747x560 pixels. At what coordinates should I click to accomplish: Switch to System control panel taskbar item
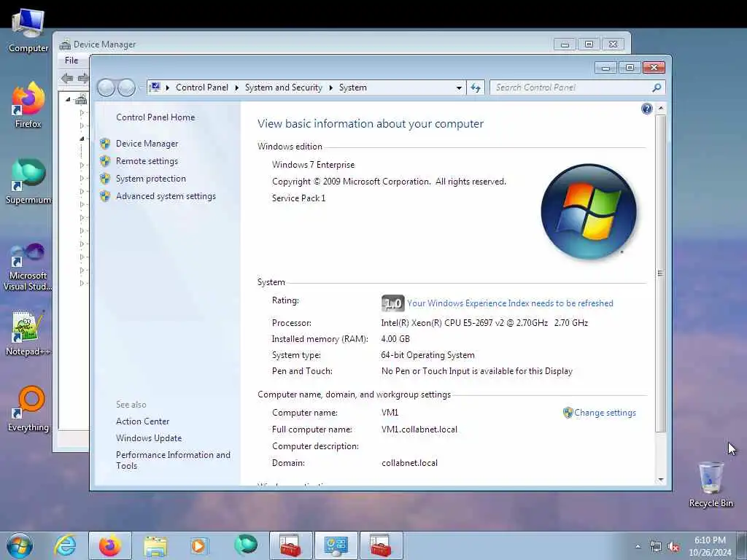pos(336,545)
